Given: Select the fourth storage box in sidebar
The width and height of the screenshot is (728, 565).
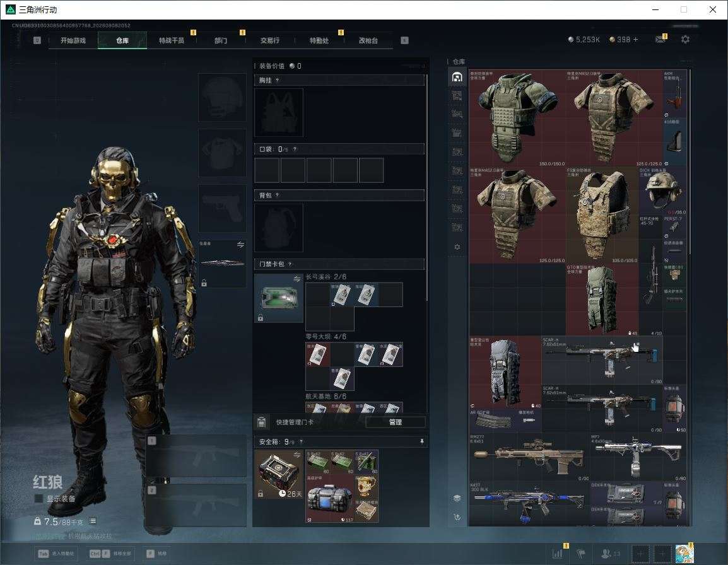Looking at the screenshot, I should [457, 133].
